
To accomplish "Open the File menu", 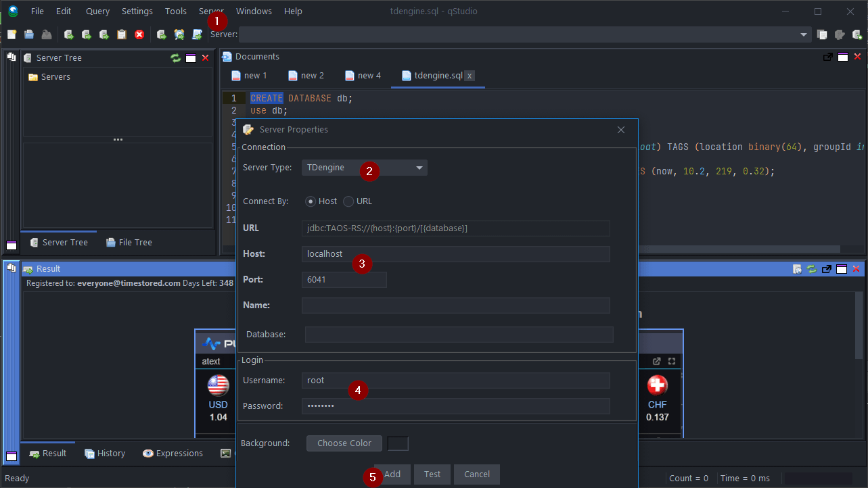I will coord(37,11).
